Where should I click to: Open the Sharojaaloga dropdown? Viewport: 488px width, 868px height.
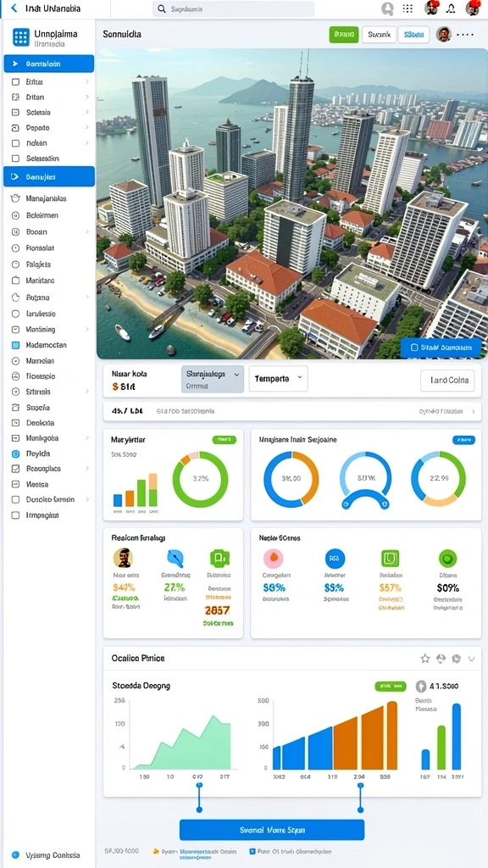pyautogui.click(x=213, y=379)
